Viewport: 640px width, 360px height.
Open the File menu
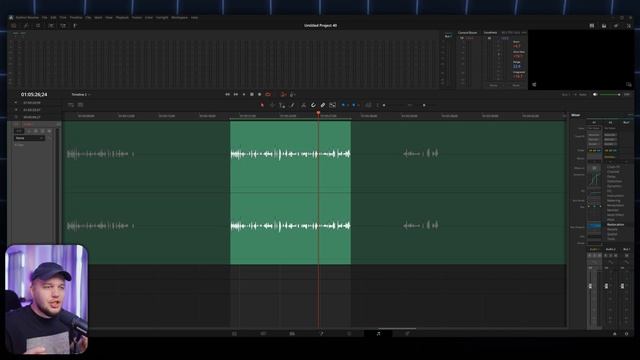44,18
